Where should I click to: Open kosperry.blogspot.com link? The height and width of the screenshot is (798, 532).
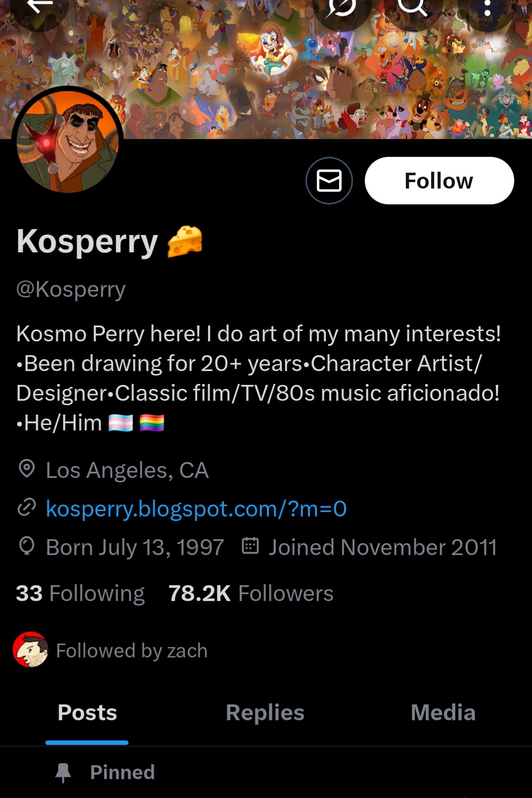[196, 509]
